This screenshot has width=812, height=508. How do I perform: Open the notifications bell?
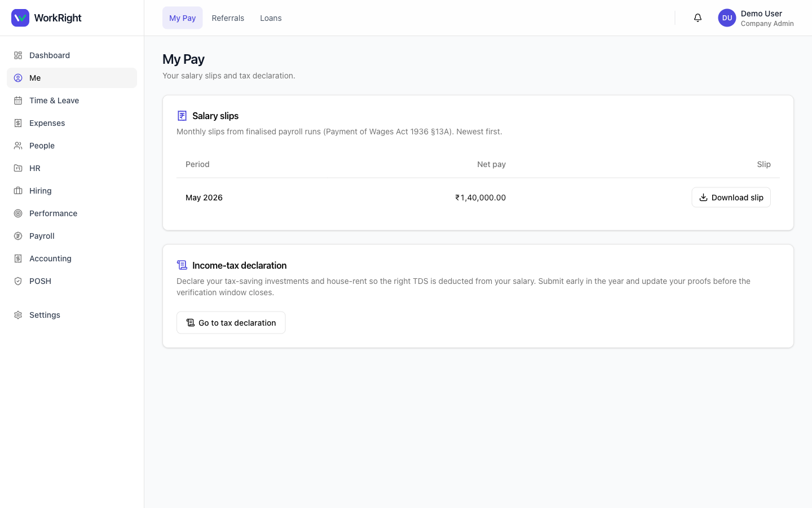[x=698, y=18]
